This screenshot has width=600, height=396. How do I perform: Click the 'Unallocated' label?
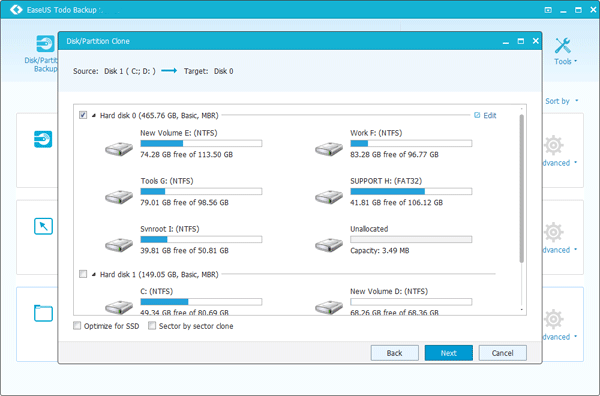point(369,229)
